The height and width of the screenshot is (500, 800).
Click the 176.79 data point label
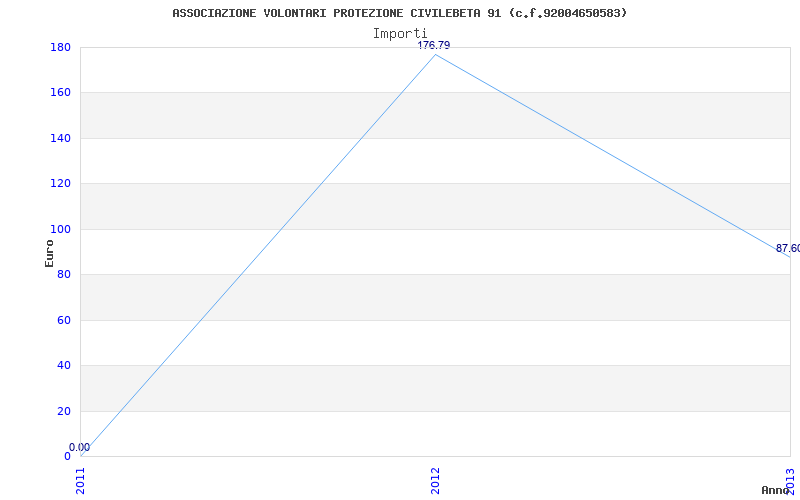tap(434, 45)
